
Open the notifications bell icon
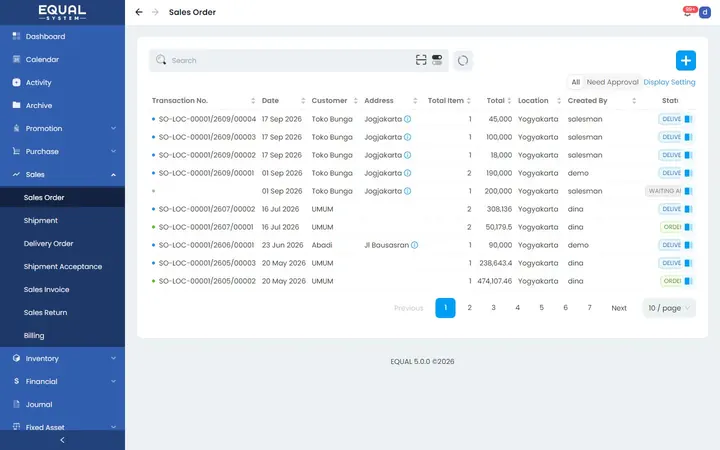687,12
